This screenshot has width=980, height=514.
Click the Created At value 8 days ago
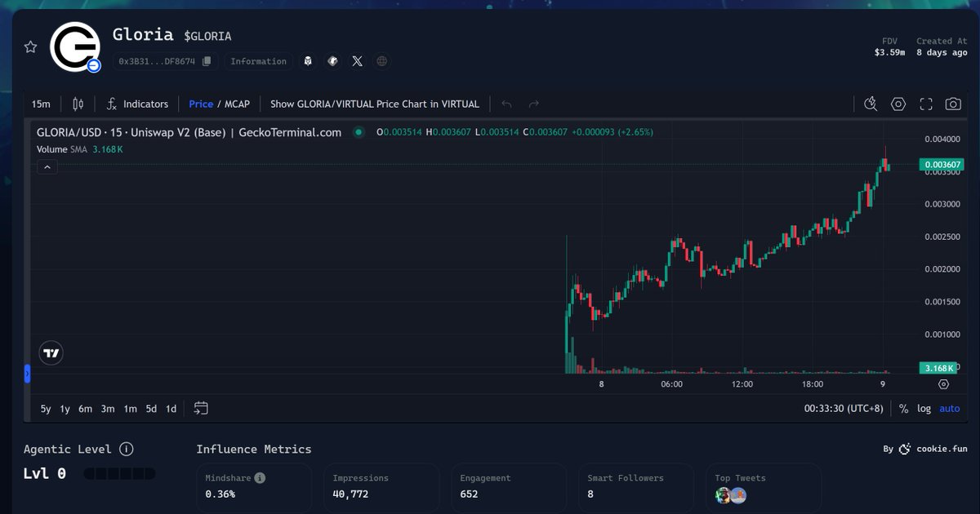coord(942,52)
